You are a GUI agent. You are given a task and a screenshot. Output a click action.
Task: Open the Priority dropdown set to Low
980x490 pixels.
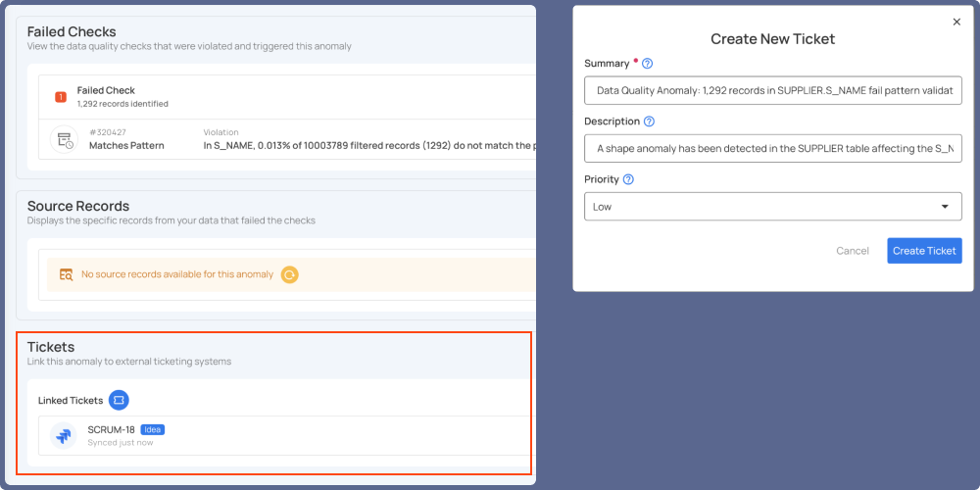tap(772, 207)
